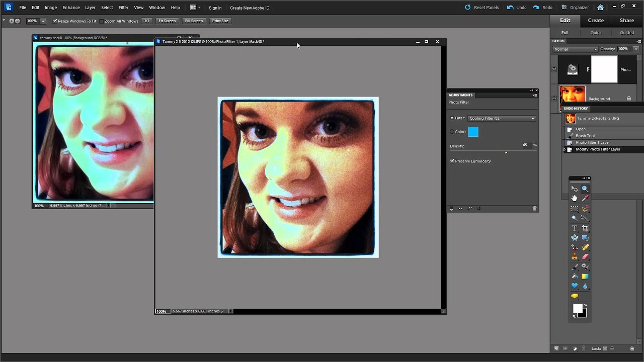The image size is (644, 362).
Task: Open the Enhance menu
Action: (x=71, y=8)
